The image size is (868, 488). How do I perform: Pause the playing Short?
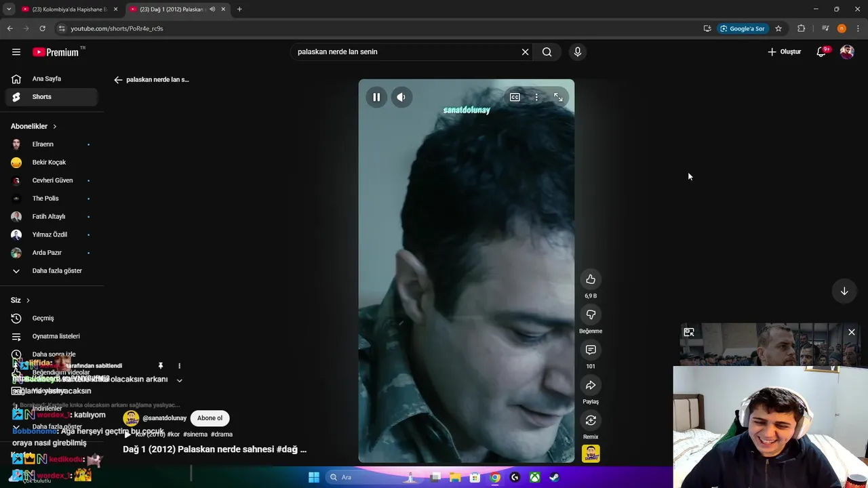(x=376, y=97)
